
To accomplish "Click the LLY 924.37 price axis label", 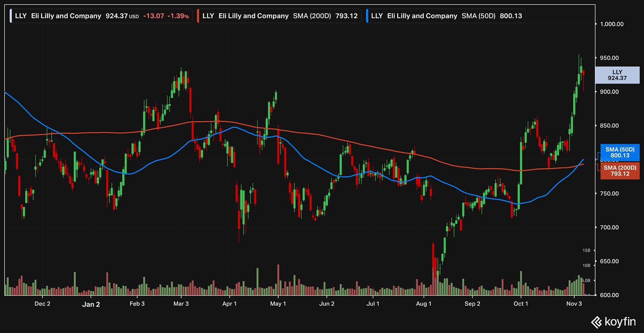I will click(617, 75).
